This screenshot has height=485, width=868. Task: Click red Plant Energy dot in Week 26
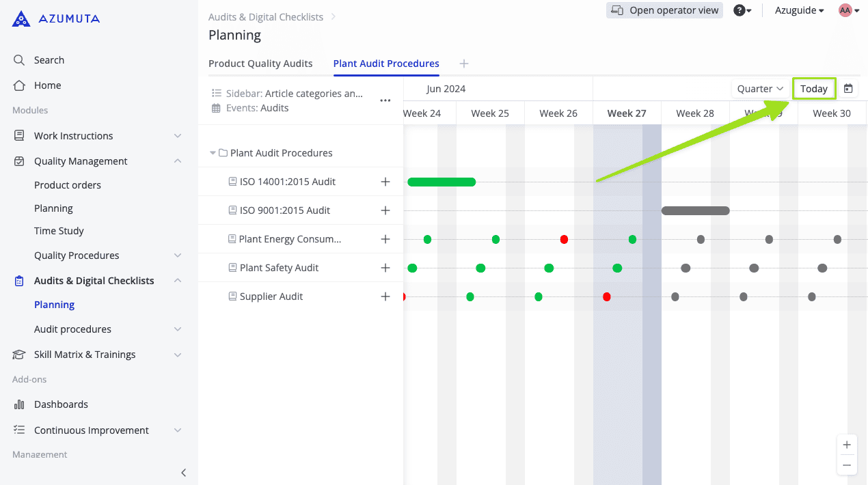[x=564, y=239]
